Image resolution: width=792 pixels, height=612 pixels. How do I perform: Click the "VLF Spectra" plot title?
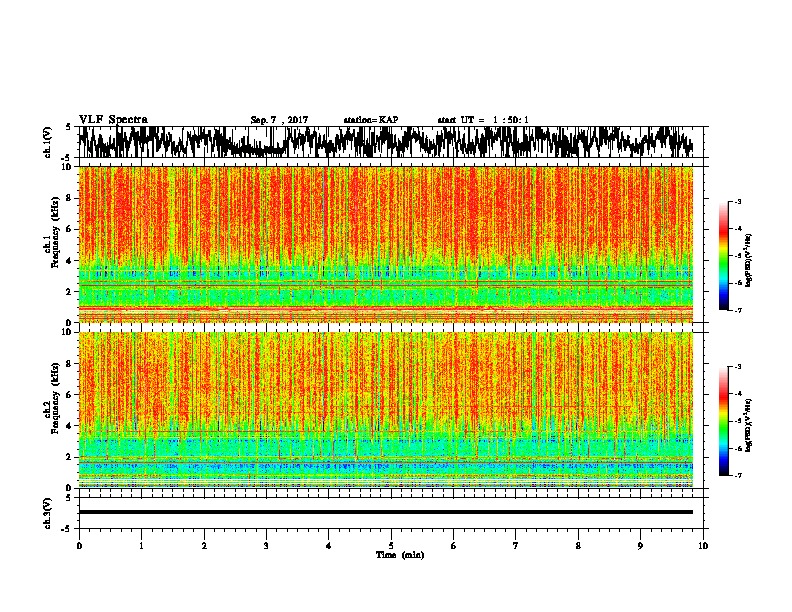(x=113, y=120)
